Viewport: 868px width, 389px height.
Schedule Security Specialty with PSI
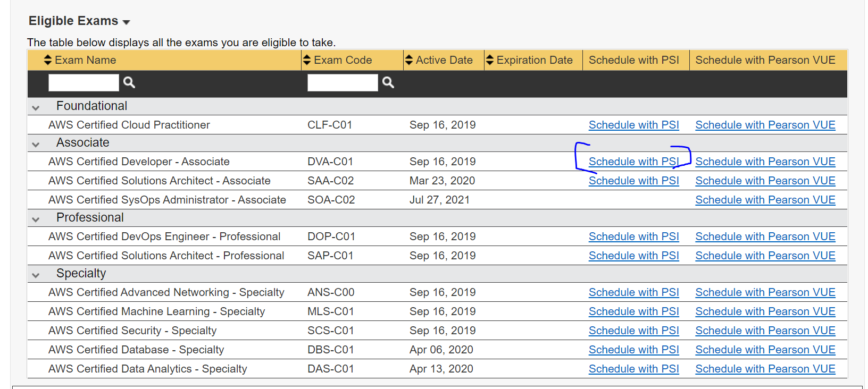pyautogui.click(x=633, y=331)
